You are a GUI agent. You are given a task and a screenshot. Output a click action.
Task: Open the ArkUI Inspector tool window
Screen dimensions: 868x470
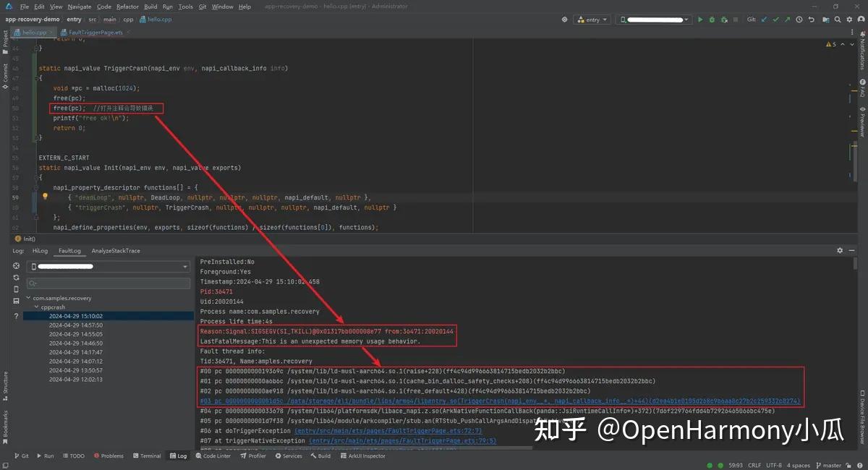(363, 456)
